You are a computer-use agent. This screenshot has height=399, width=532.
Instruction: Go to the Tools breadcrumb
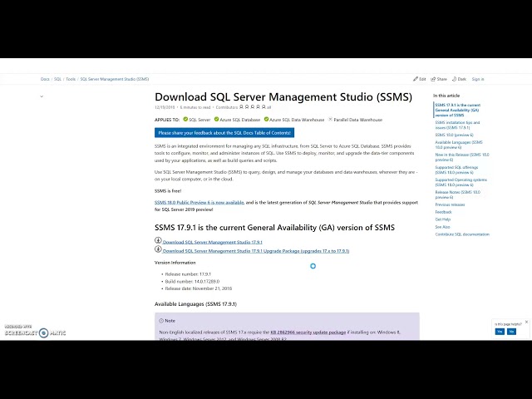click(71, 79)
